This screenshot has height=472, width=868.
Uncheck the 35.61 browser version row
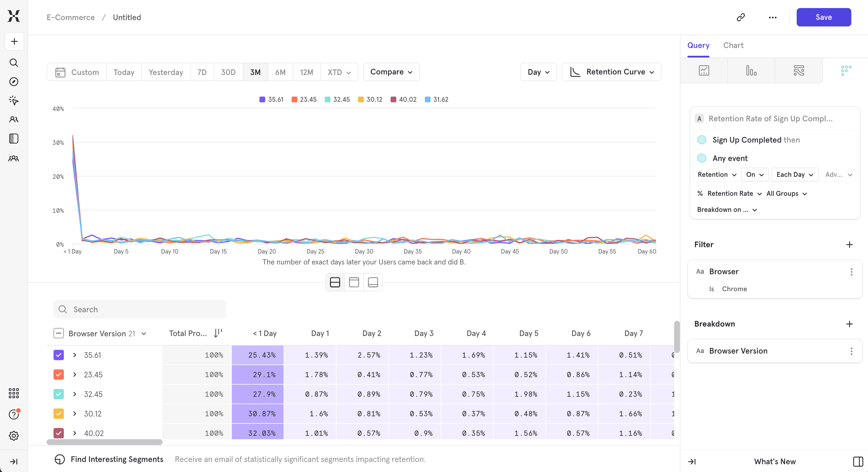pyautogui.click(x=58, y=355)
